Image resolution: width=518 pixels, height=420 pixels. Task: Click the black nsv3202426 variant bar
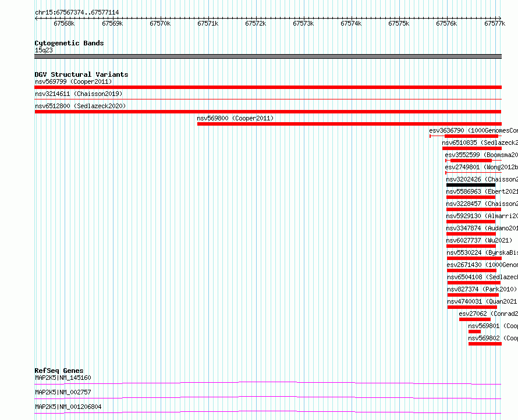click(x=471, y=185)
